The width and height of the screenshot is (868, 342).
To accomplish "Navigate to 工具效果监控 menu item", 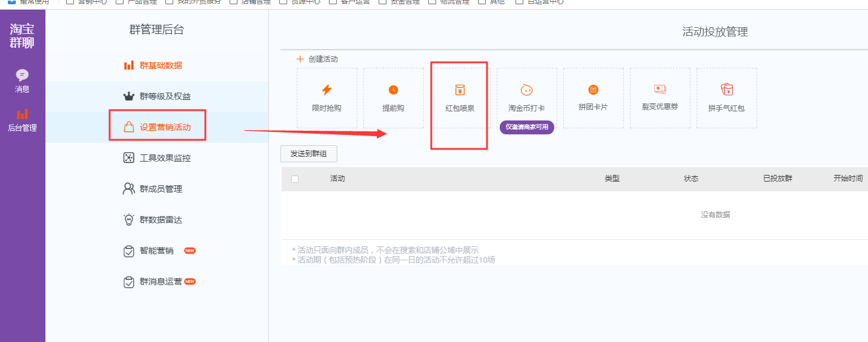I will [165, 158].
